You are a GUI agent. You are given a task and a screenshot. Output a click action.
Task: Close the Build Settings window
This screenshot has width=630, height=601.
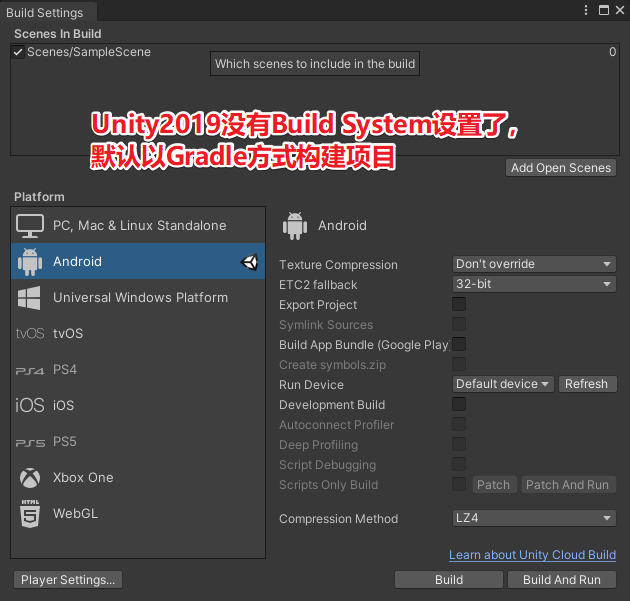[x=620, y=10]
